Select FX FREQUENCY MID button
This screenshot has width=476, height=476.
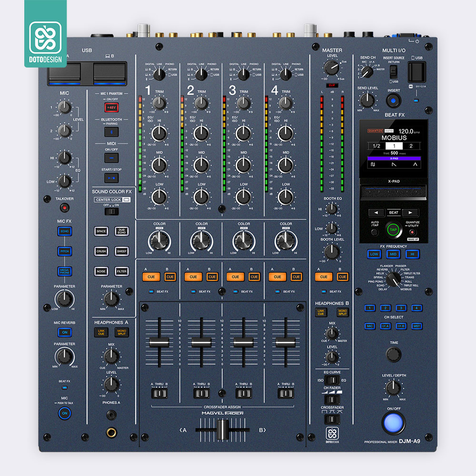click(393, 254)
